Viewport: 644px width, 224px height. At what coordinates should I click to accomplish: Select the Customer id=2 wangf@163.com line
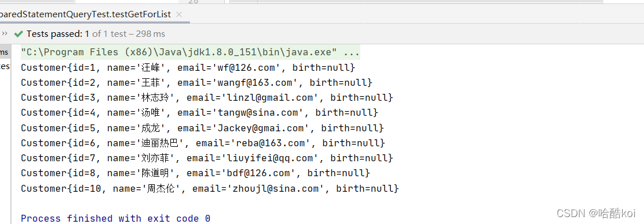pyautogui.click(x=197, y=82)
